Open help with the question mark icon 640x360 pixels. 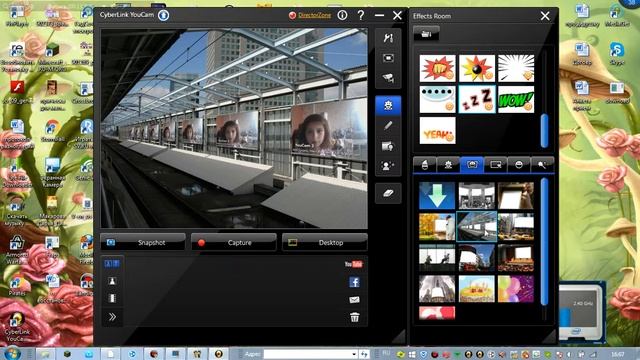click(x=361, y=16)
